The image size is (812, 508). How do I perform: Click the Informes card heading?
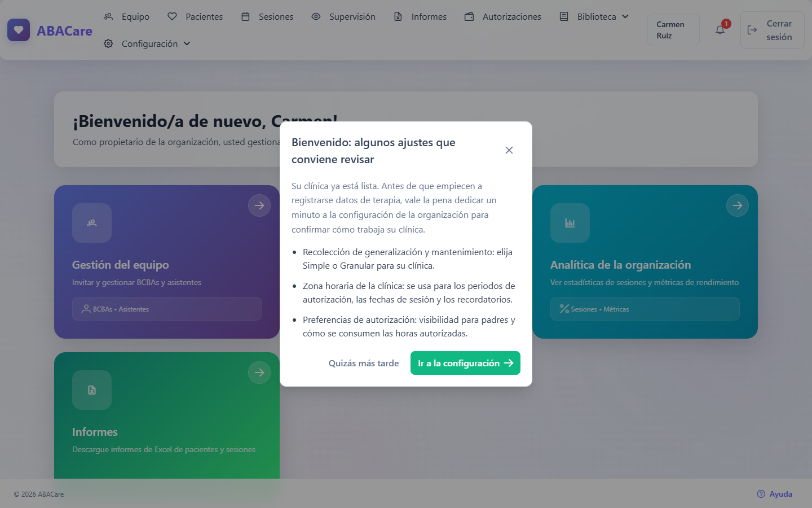point(95,432)
